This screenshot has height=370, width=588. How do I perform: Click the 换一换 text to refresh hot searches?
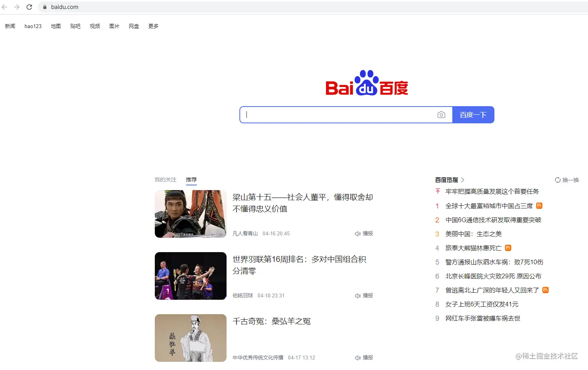[x=571, y=180]
